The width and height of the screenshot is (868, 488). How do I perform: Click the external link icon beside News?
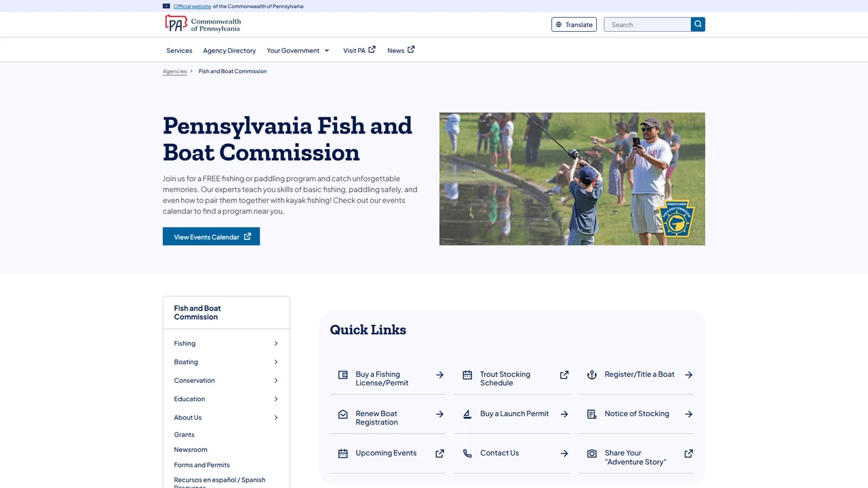tap(410, 49)
